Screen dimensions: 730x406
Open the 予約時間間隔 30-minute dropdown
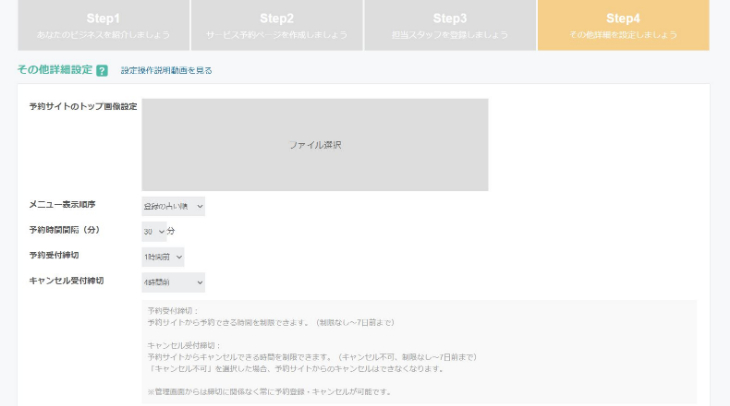154,231
